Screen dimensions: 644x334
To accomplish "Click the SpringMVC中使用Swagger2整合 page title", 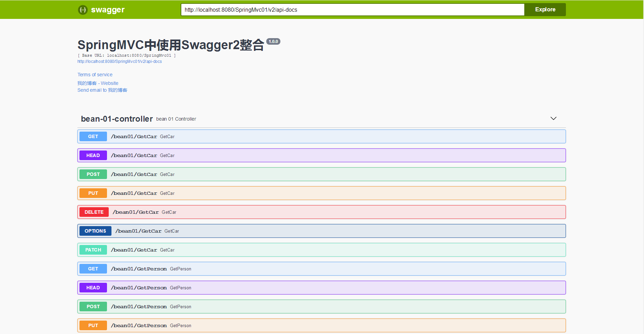I will tap(171, 45).
